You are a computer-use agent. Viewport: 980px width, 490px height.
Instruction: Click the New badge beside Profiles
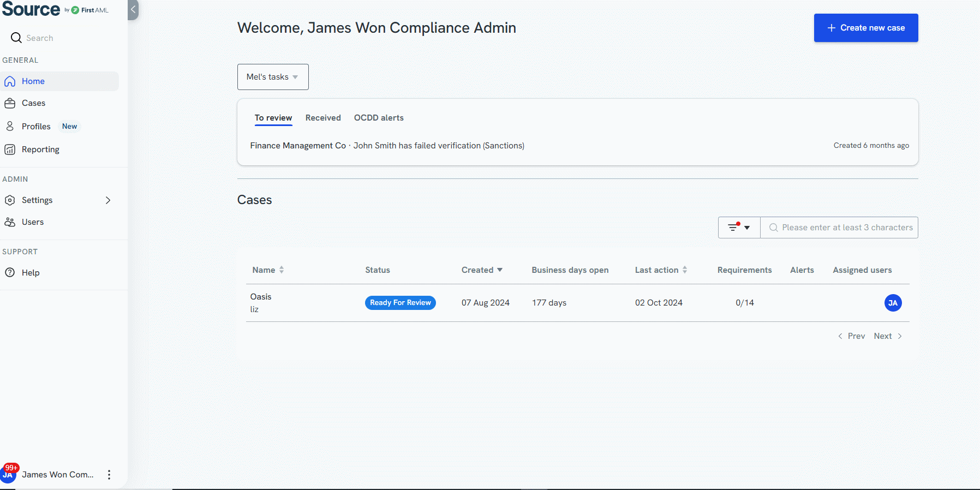69,127
